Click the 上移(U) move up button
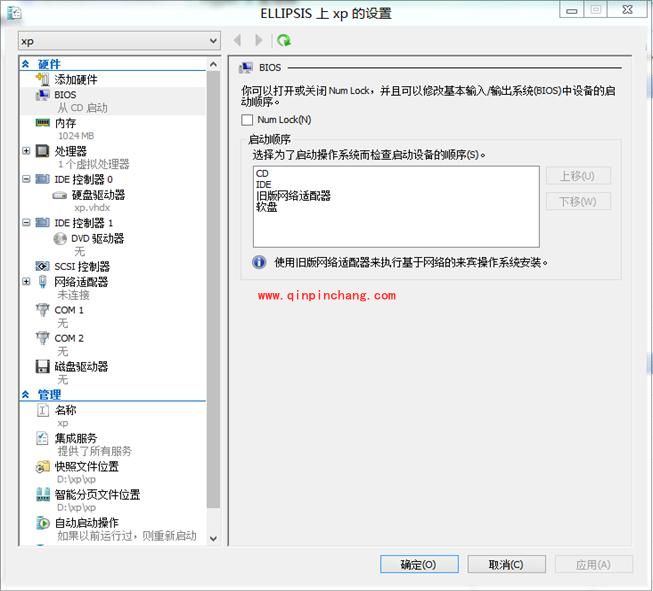The height and width of the screenshot is (591, 653). [578, 176]
